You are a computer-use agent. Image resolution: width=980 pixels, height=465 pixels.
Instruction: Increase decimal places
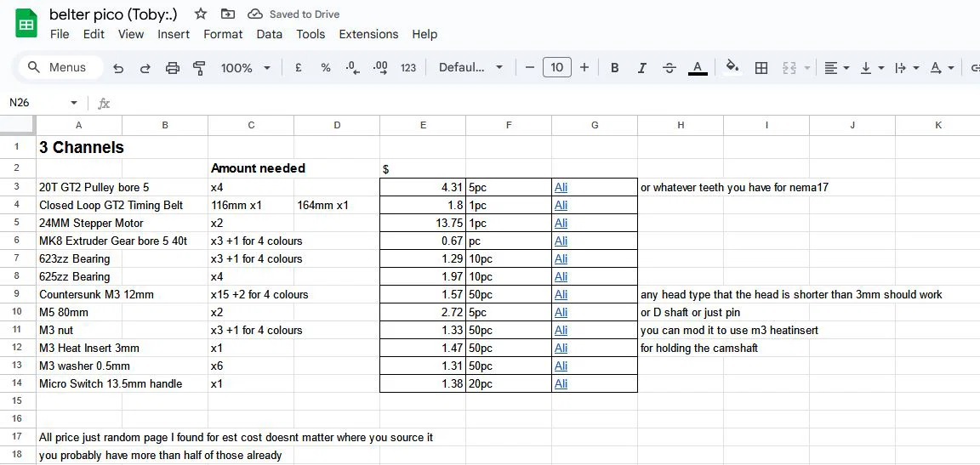pyautogui.click(x=380, y=68)
